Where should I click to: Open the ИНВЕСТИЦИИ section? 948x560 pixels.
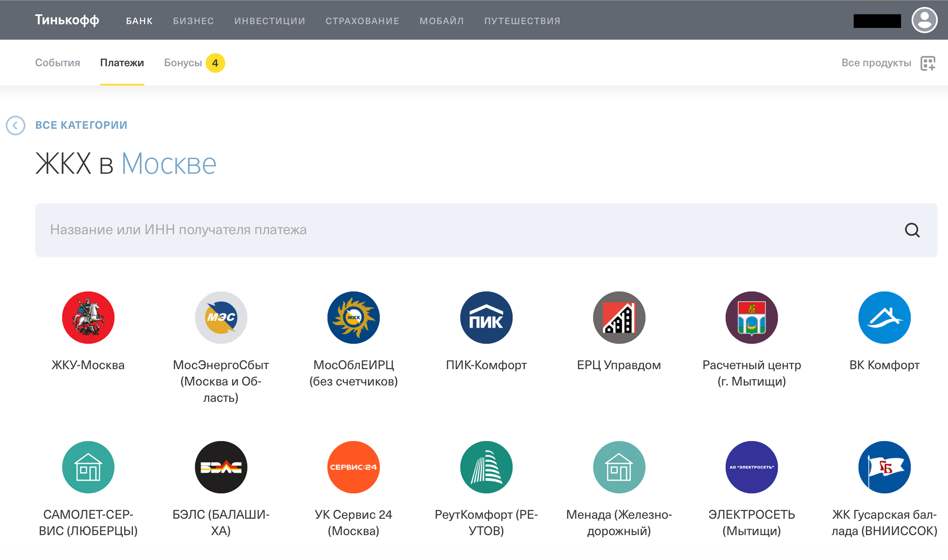point(270,21)
